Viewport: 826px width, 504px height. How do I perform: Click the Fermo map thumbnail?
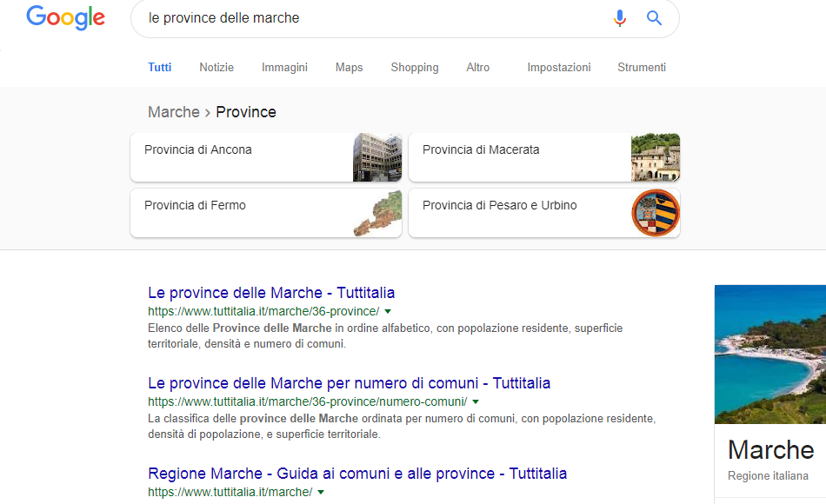click(377, 213)
